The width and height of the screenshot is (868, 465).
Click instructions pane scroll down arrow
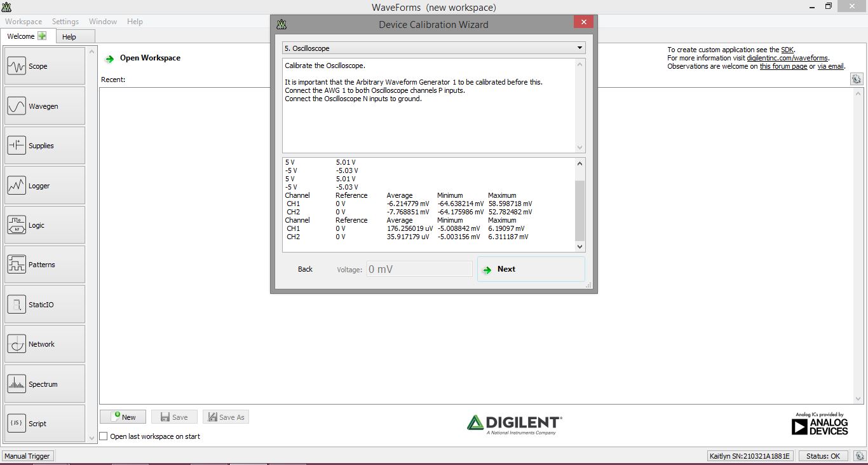pos(580,148)
